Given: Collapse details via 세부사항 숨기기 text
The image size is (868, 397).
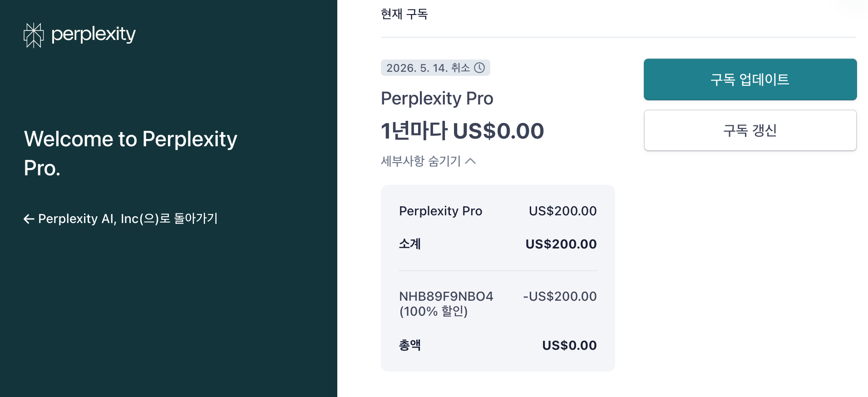Looking at the screenshot, I should coord(421,161).
